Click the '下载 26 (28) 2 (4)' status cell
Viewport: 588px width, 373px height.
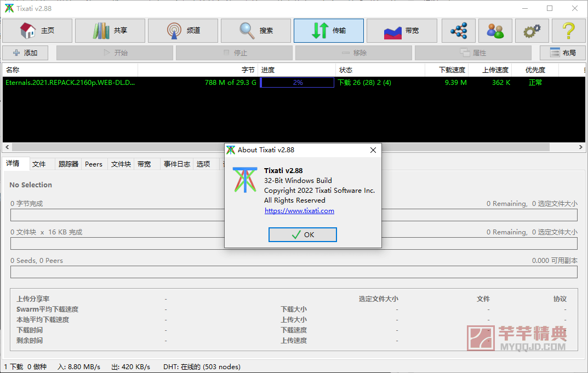(364, 83)
